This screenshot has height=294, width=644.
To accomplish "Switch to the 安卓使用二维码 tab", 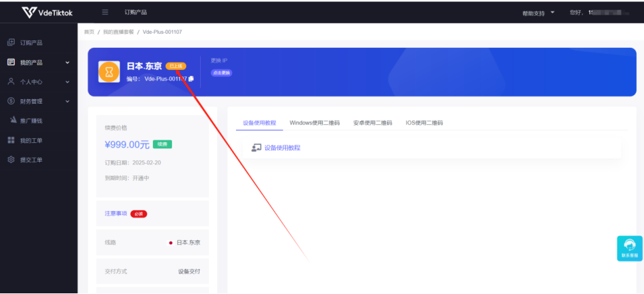I will (372, 123).
